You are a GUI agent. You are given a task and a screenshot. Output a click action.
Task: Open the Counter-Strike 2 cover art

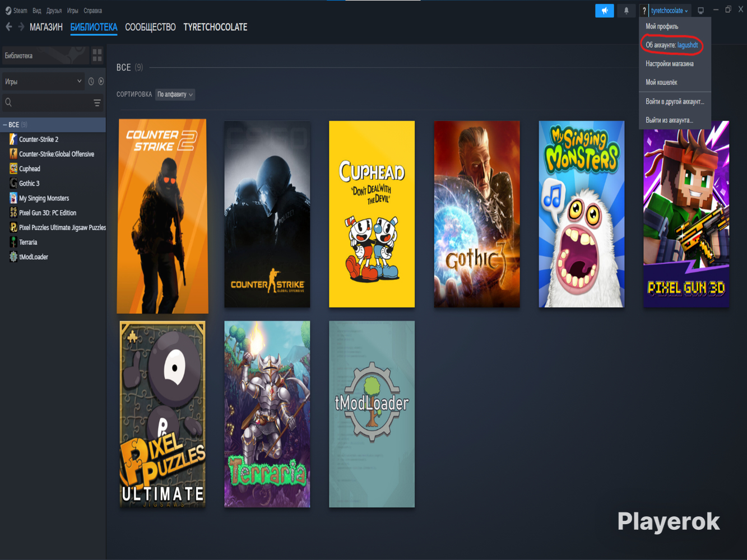tap(163, 216)
